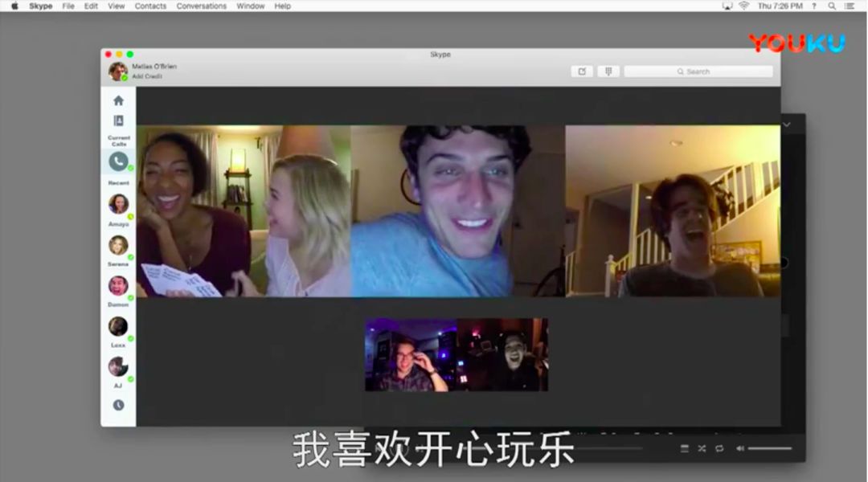Toggle repeat in background music player
The height and width of the screenshot is (482, 868).
tap(719, 448)
